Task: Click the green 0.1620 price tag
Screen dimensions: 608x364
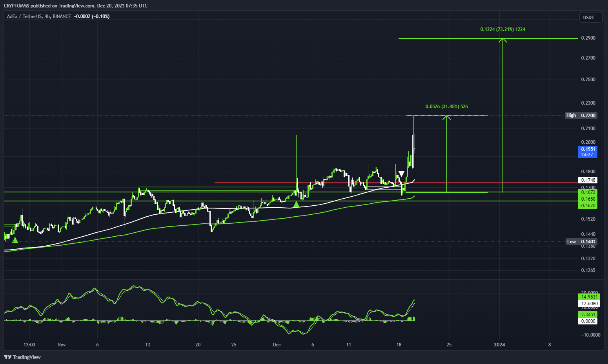Action: 588,206
